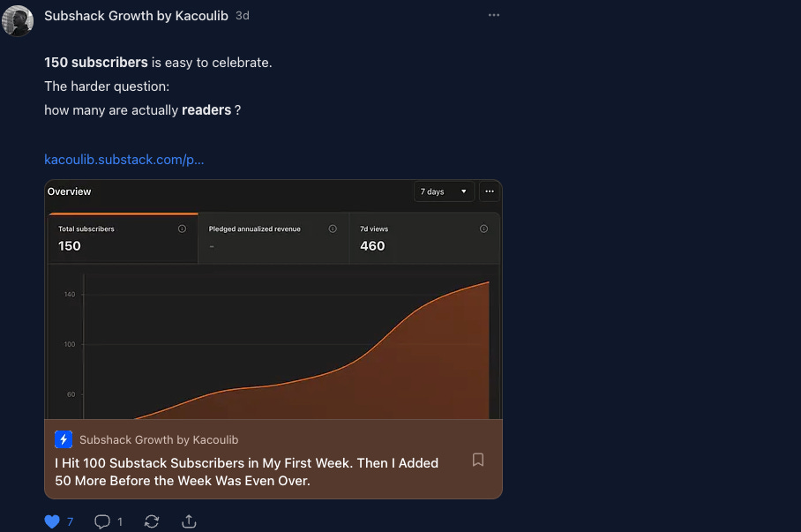Click the text '150 subscribers is easy to celebrate.'
This screenshot has width=801, height=532.
coord(158,63)
